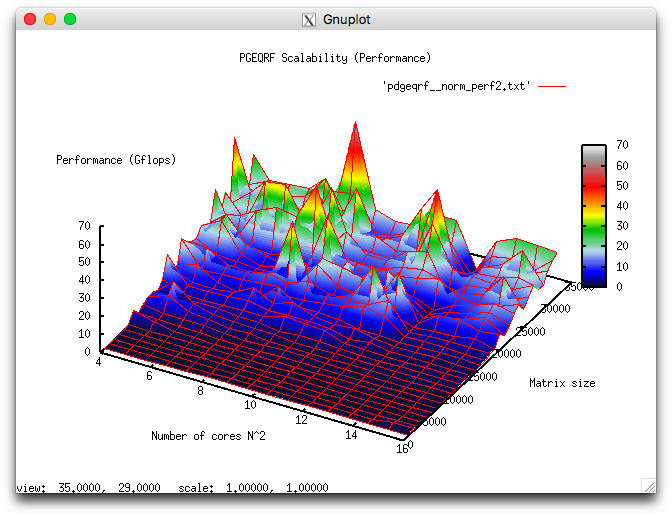Click the scale status text
This screenshot has height=517, width=672.
(253, 488)
